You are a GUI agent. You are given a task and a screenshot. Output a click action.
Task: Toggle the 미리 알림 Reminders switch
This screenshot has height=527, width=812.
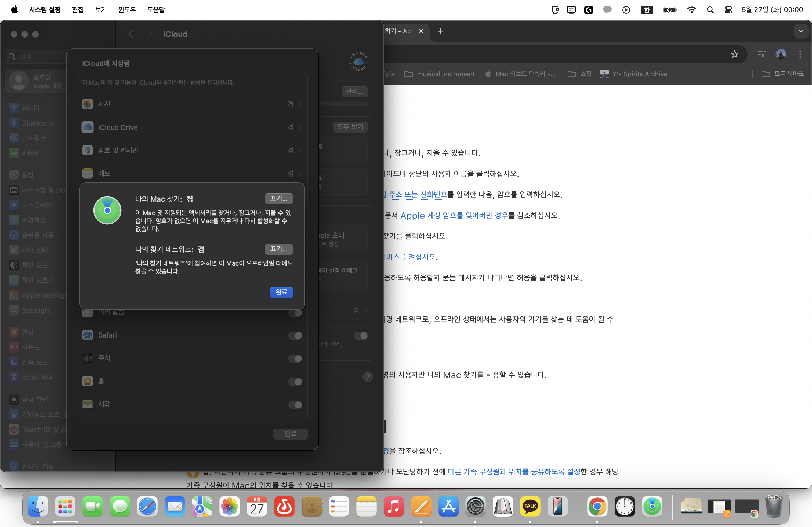295,313
